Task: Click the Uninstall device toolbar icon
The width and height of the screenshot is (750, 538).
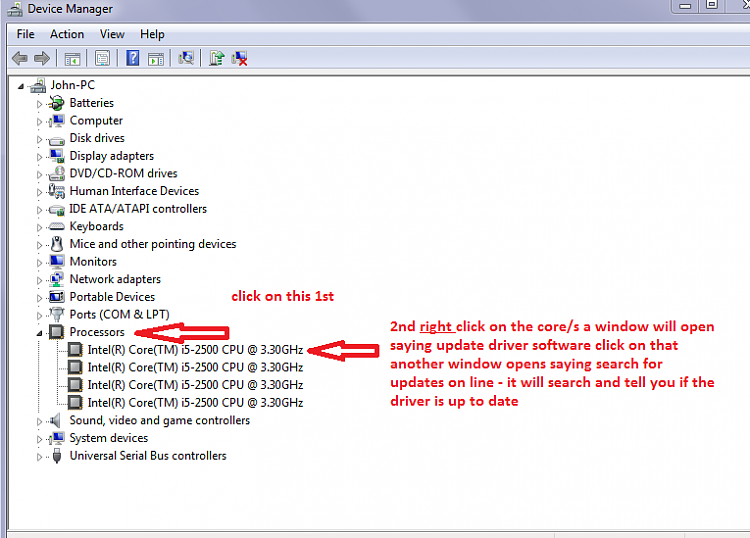Action: [x=239, y=59]
